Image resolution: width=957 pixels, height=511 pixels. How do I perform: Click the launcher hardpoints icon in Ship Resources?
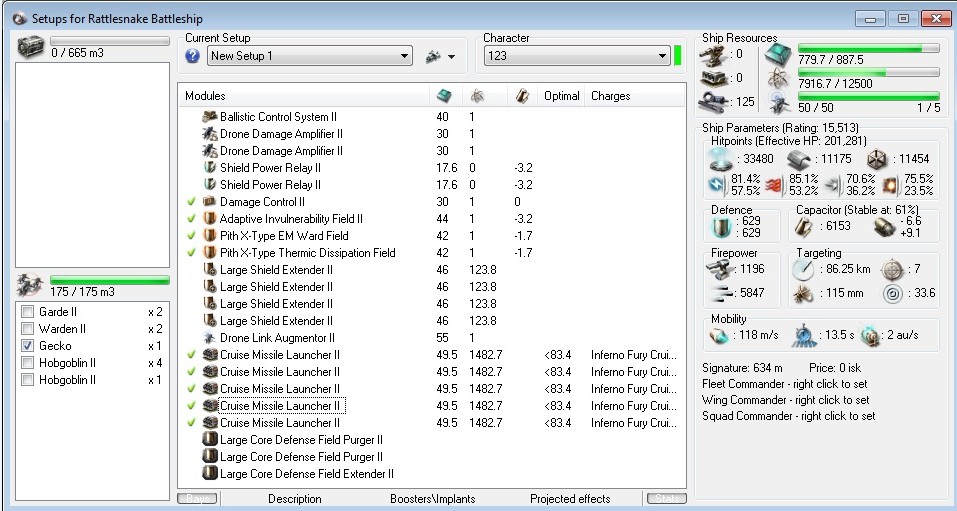(714, 78)
